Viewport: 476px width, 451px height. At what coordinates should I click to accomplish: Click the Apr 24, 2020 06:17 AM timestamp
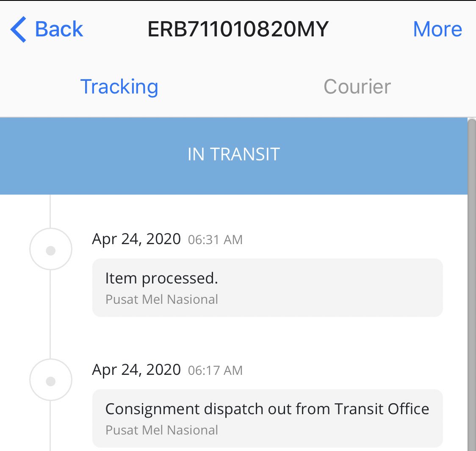click(167, 370)
